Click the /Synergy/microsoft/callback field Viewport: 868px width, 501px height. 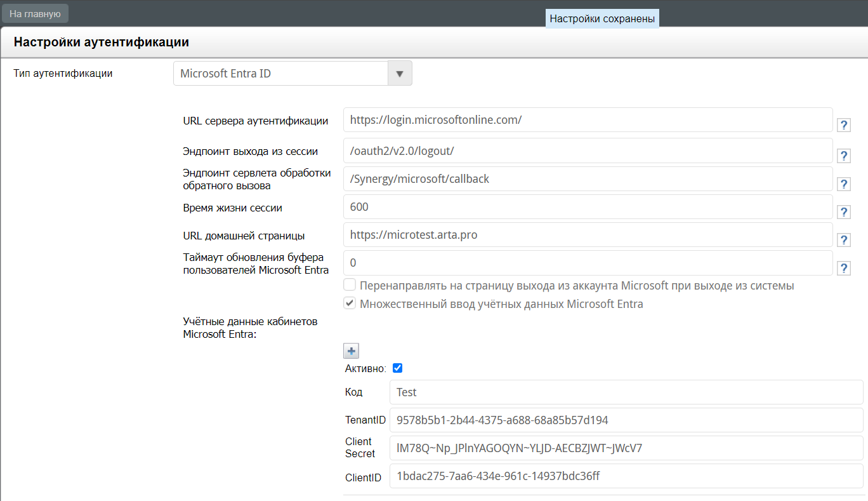click(x=588, y=179)
